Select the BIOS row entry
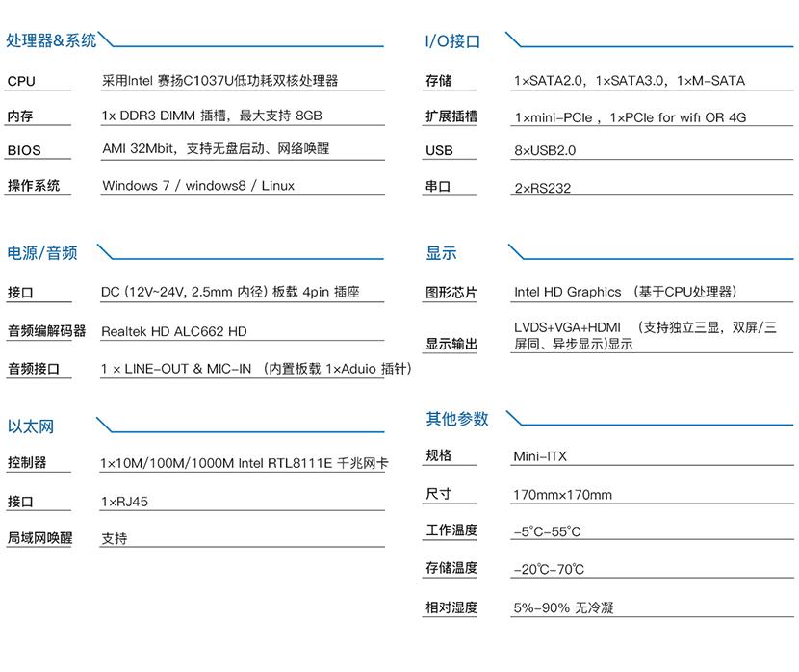799x672 pixels. (x=20, y=150)
